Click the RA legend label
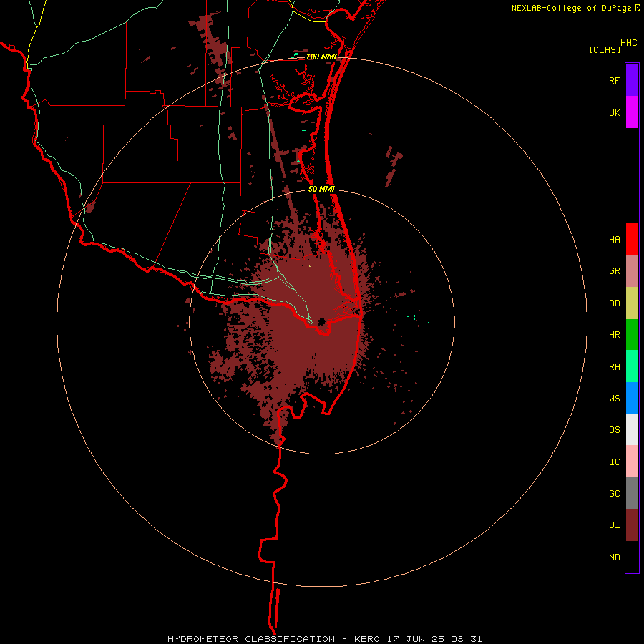Image resolution: width=644 pixels, height=644 pixels. pyautogui.click(x=615, y=367)
